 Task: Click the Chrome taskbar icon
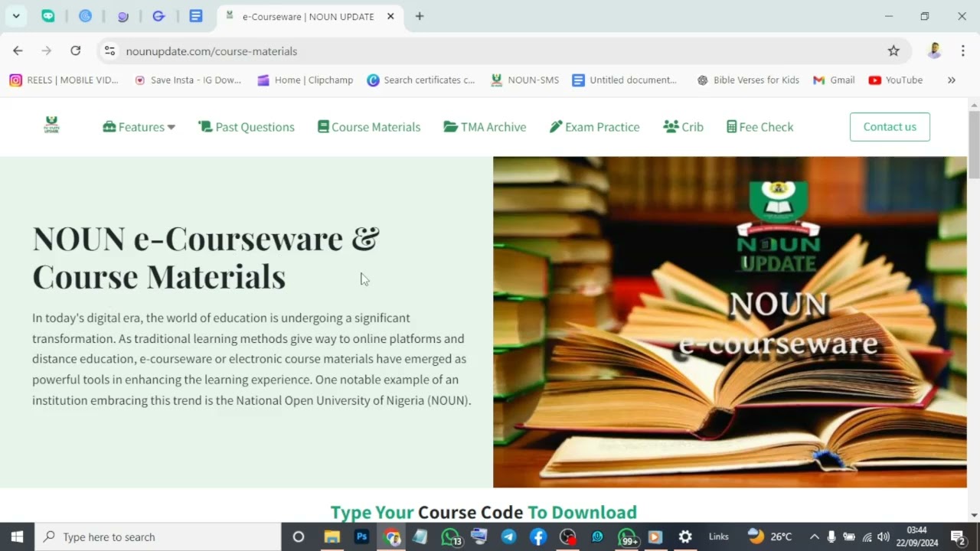click(x=392, y=537)
